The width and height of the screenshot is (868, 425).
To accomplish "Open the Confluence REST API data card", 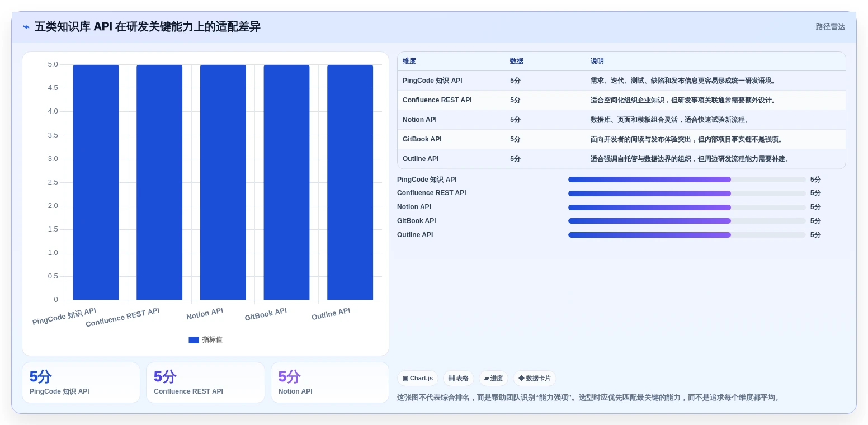I will coord(205,382).
